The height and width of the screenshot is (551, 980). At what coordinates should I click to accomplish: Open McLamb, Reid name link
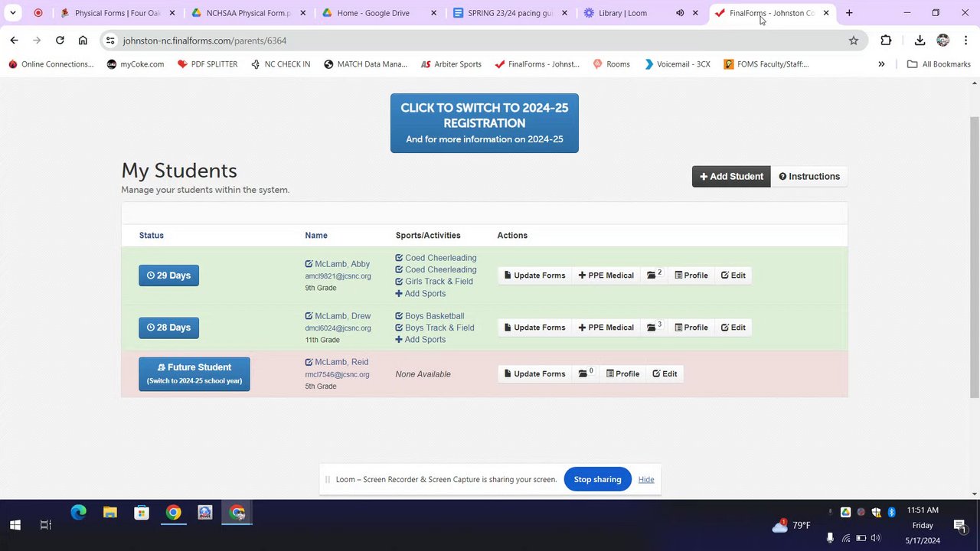click(337, 362)
